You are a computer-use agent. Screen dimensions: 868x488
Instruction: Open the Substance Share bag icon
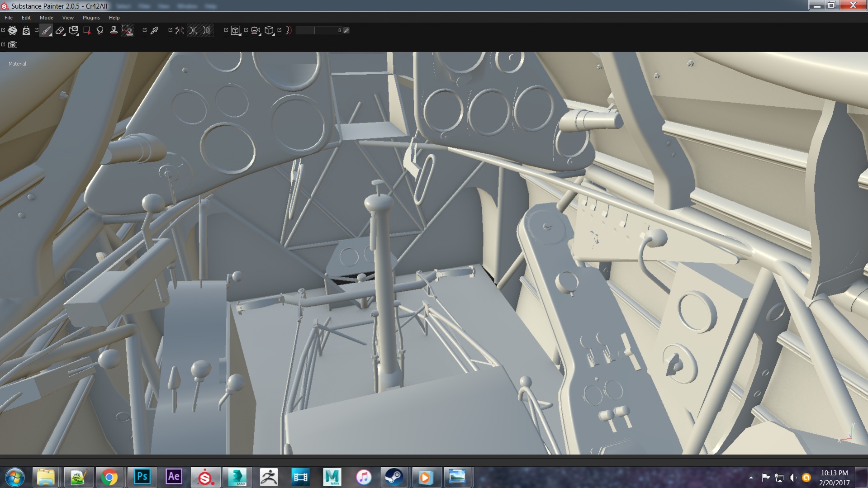(x=26, y=30)
